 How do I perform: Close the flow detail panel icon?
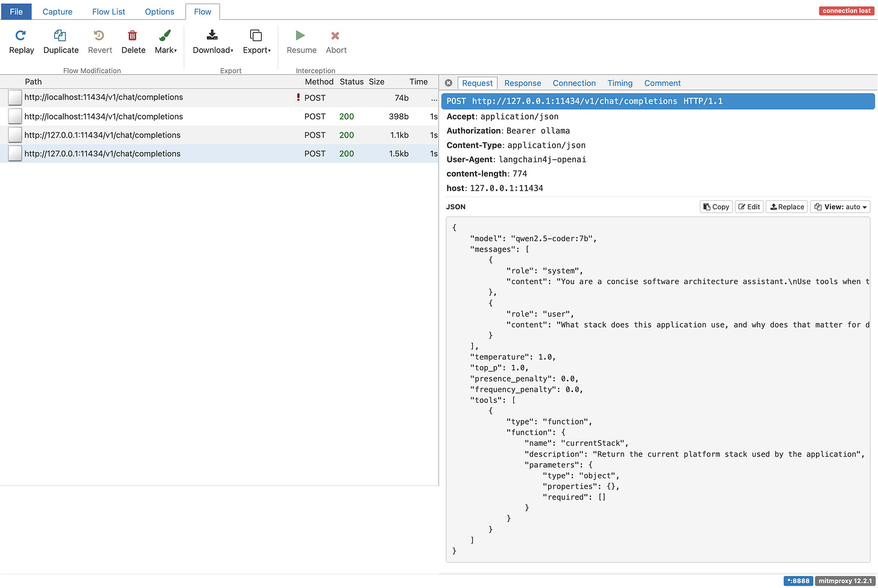coord(448,83)
